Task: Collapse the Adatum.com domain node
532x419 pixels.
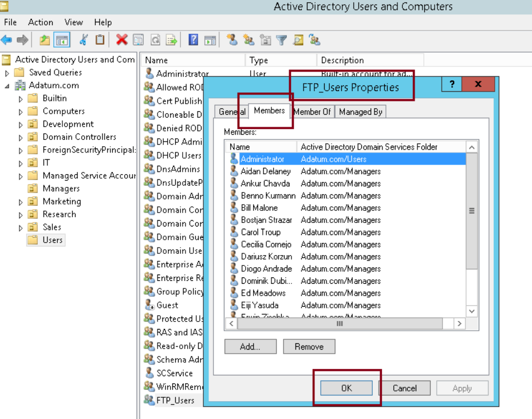Action: (x=7, y=86)
